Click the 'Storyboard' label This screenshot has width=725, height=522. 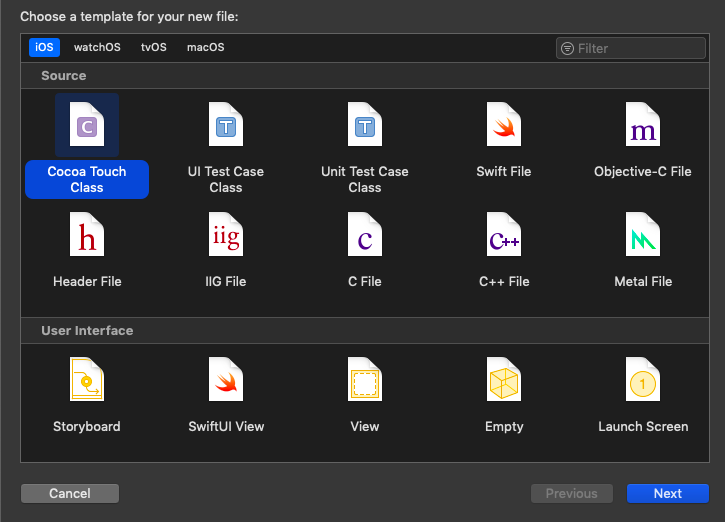[87, 426]
